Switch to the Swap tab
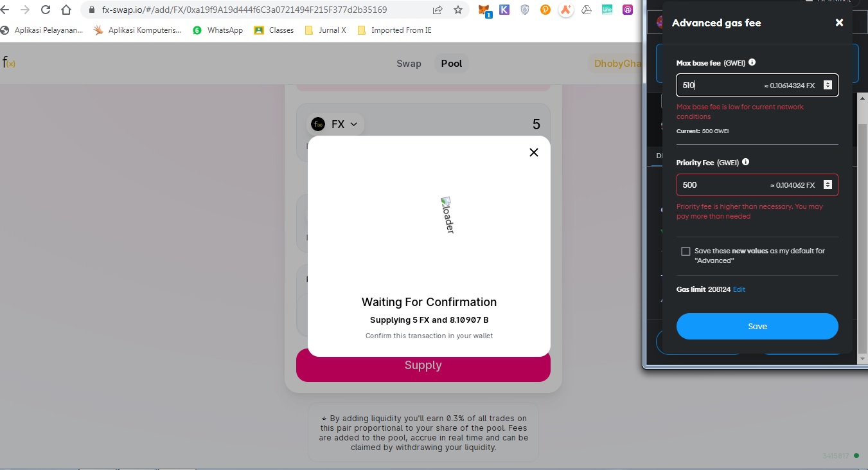 pyautogui.click(x=409, y=64)
